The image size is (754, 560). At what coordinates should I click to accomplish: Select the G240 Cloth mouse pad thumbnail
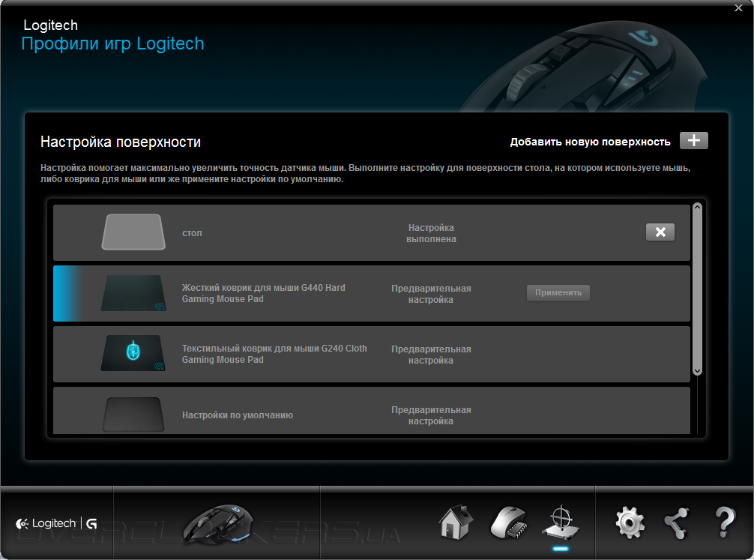coord(133,353)
